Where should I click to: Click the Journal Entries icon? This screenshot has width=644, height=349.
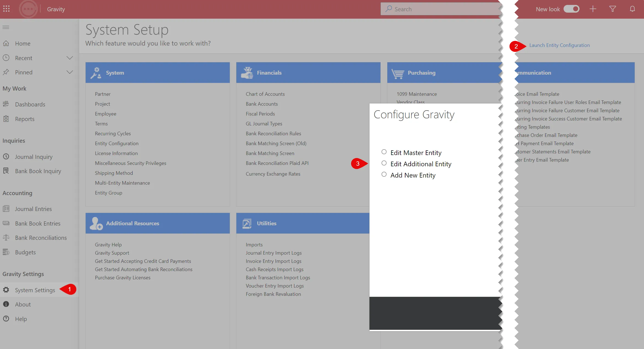click(6, 209)
